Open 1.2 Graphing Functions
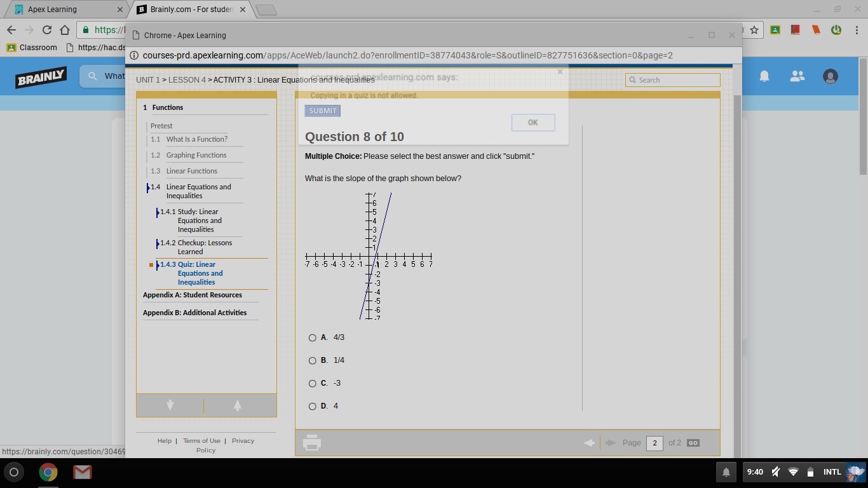 (x=196, y=155)
